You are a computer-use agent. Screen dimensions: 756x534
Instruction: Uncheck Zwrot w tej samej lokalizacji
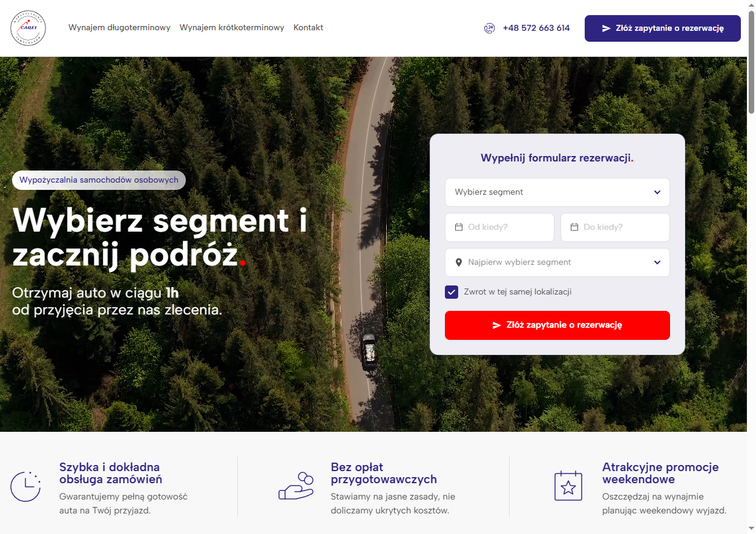452,292
